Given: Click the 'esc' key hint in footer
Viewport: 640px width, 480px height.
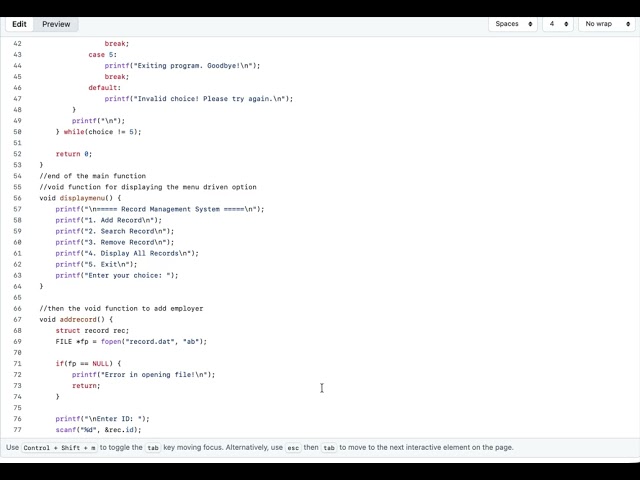Looking at the screenshot, I should pyautogui.click(x=293, y=448).
